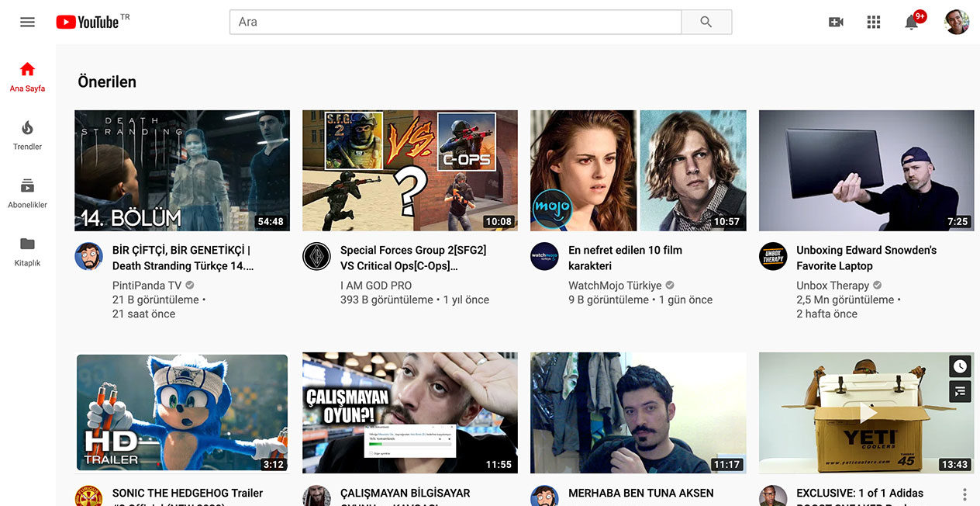Open Trendler in sidebar
Viewport: 980px width, 506px height.
(x=27, y=135)
